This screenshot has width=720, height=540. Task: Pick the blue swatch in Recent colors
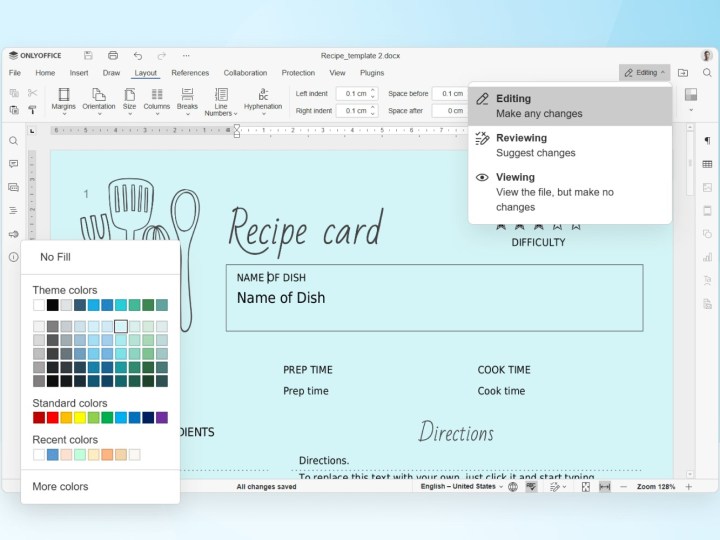click(52, 455)
